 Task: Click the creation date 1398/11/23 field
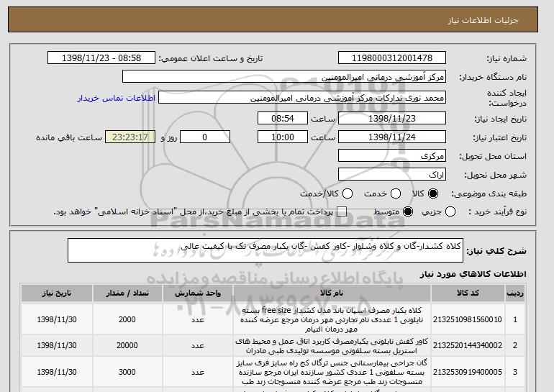(x=392, y=118)
